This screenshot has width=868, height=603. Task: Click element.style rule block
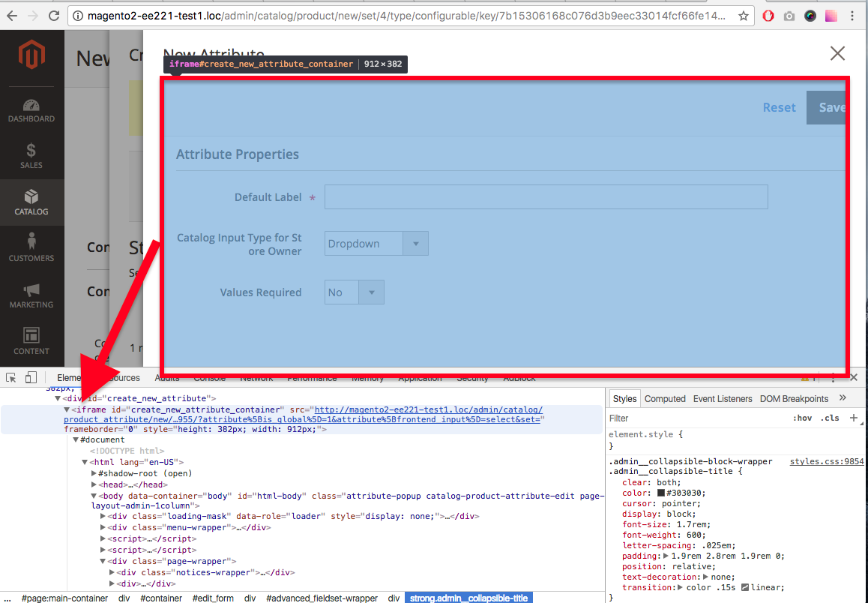646,440
